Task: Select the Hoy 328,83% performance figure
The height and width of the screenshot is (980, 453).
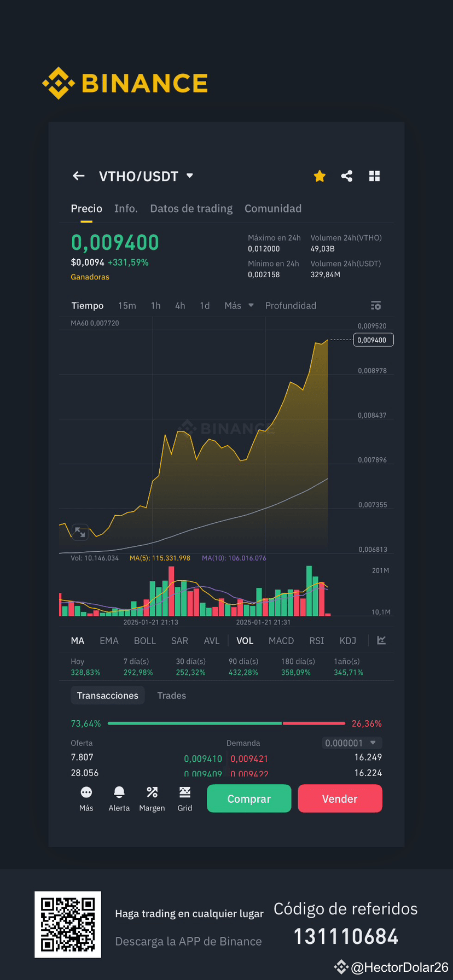Action: click(85, 667)
